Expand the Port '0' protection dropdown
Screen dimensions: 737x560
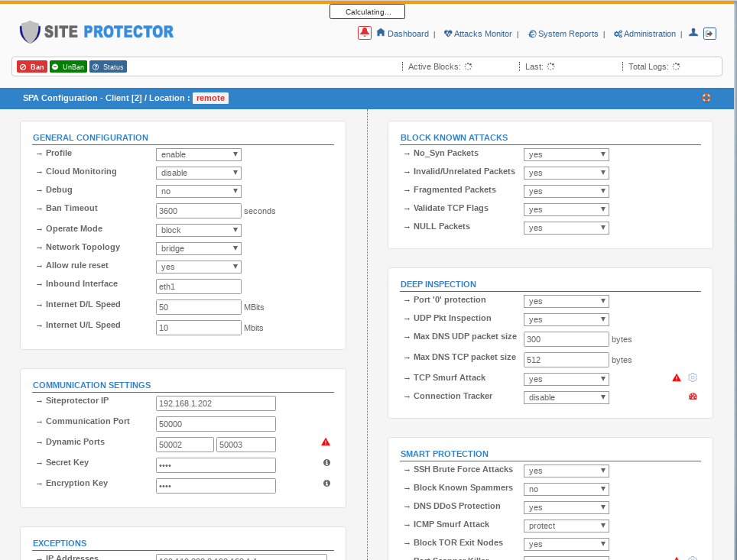click(x=566, y=301)
